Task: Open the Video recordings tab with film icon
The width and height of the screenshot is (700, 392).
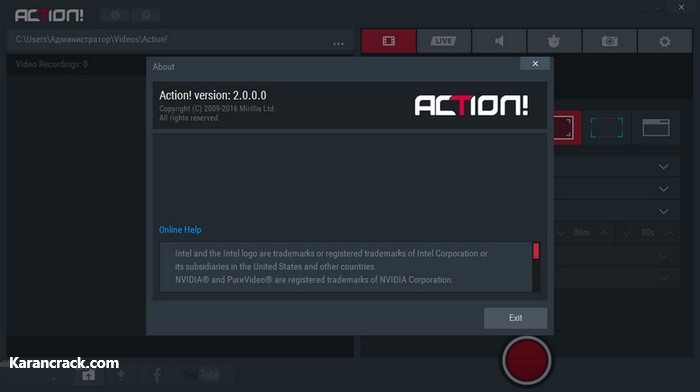Action: click(389, 41)
